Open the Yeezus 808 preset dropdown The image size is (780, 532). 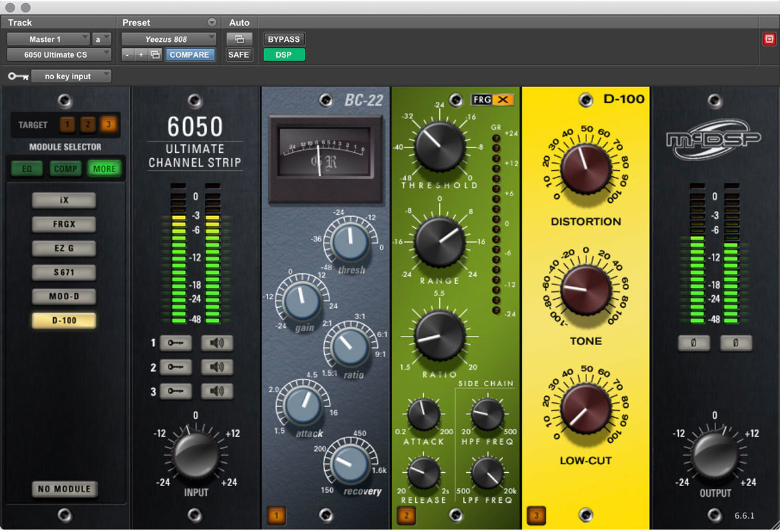(169, 39)
